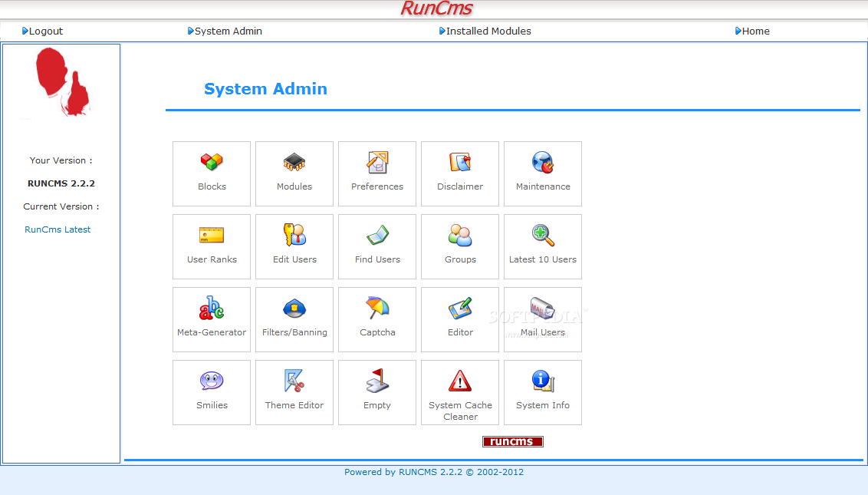Image resolution: width=868 pixels, height=495 pixels.
Task: Click Filters/Banning police cap icon
Action: (x=294, y=309)
